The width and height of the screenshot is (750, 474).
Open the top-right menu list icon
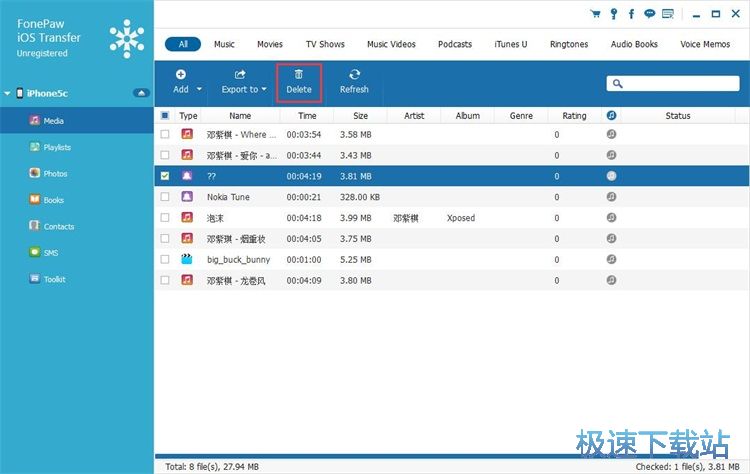[x=668, y=13]
